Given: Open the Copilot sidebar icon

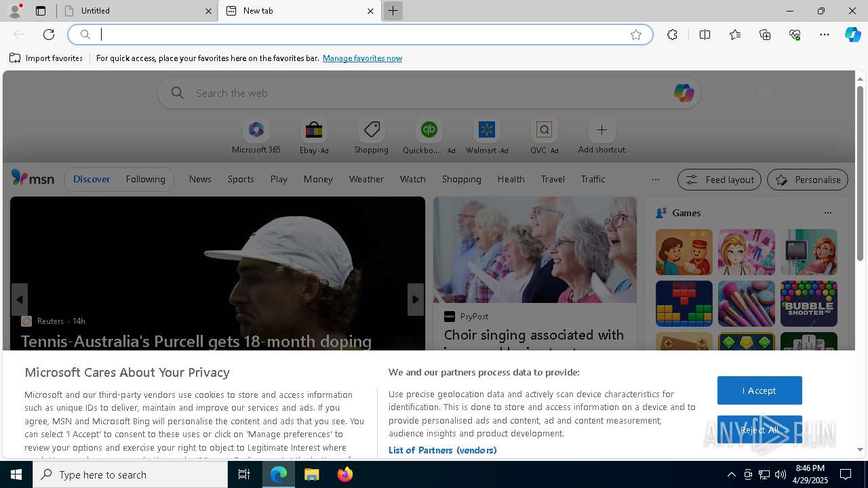Looking at the screenshot, I should [x=852, y=35].
